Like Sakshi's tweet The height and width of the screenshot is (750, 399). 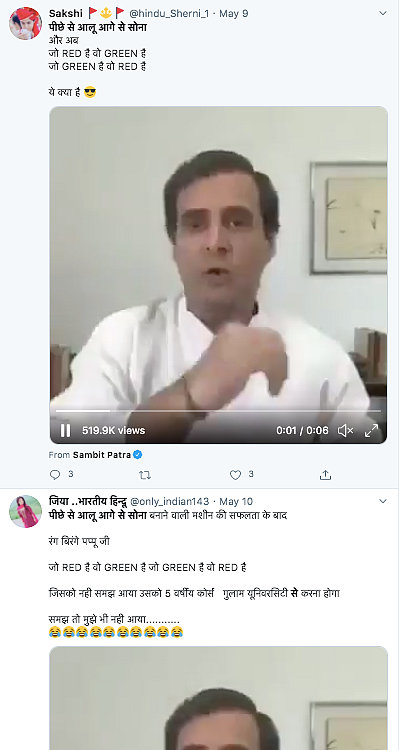click(235, 475)
